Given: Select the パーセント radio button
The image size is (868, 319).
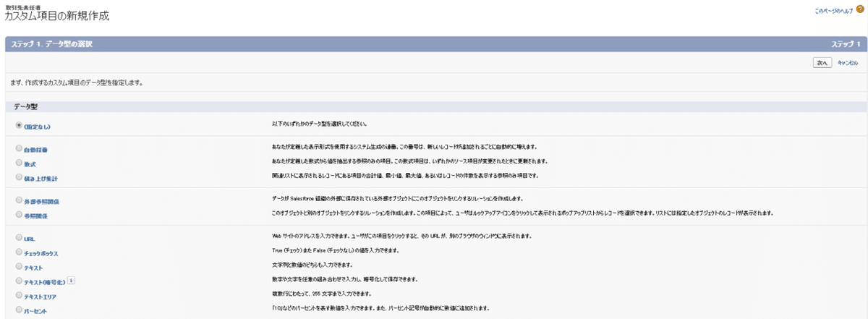Looking at the screenshot, I should 19,310.
